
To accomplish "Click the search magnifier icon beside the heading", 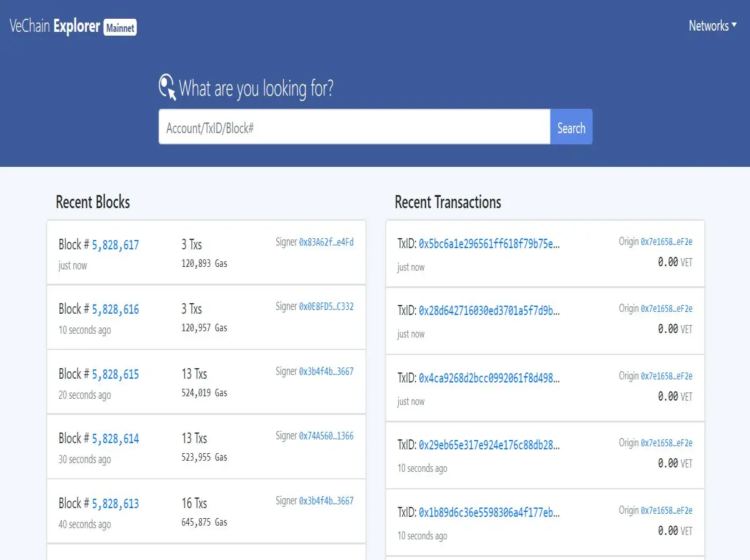I will click(x=167, y=87).
